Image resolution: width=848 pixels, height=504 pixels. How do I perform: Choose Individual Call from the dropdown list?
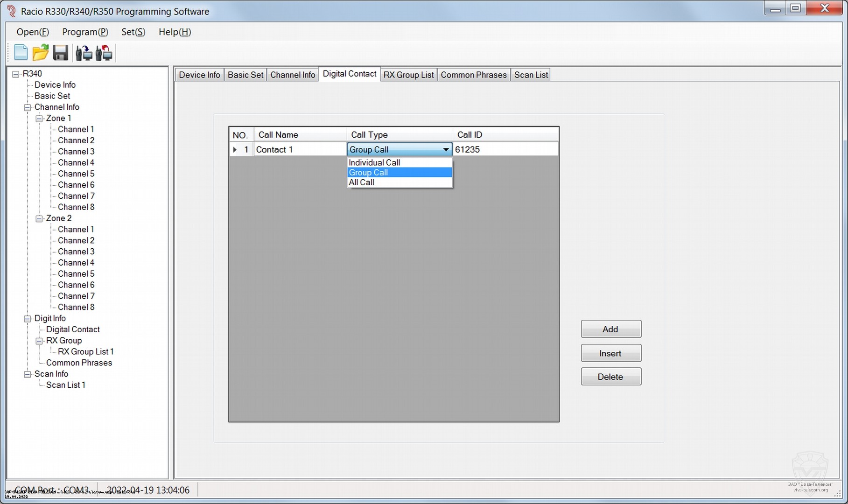coord(374,162)
